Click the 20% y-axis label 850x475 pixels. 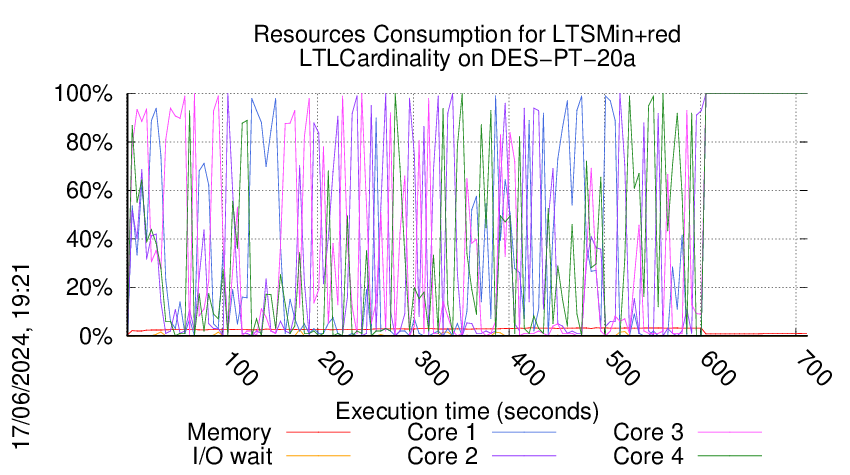pos(89,288)
